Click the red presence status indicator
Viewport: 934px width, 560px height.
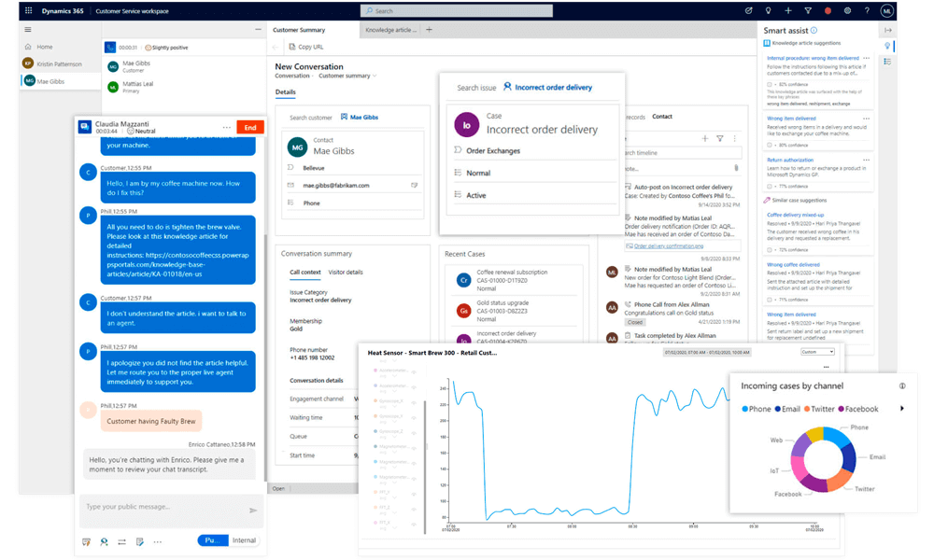coord(828,10)
